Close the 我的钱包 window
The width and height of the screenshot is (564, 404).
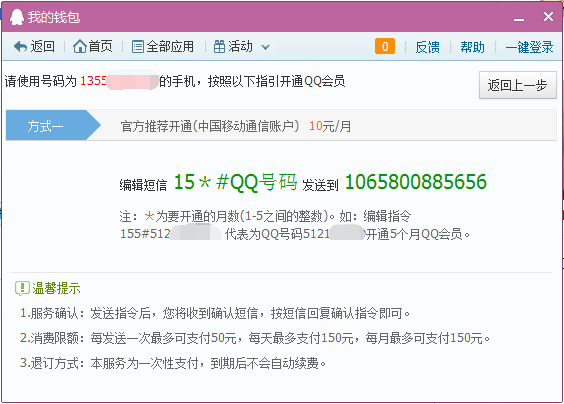click(x=548, y=17)
